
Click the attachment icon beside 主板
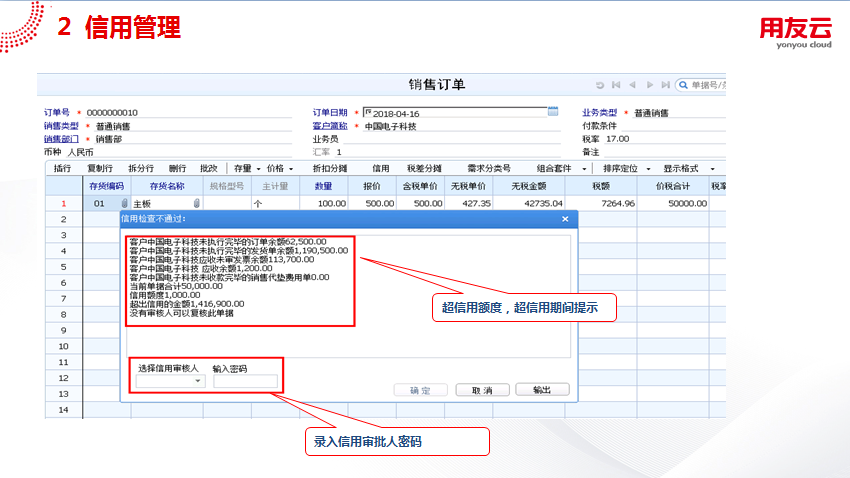pyautogui.click(x=197, y=203)
